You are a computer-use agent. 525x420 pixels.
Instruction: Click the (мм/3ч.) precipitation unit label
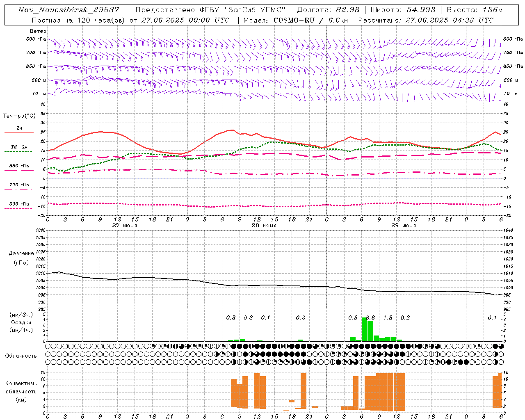[x=21, y=315]
